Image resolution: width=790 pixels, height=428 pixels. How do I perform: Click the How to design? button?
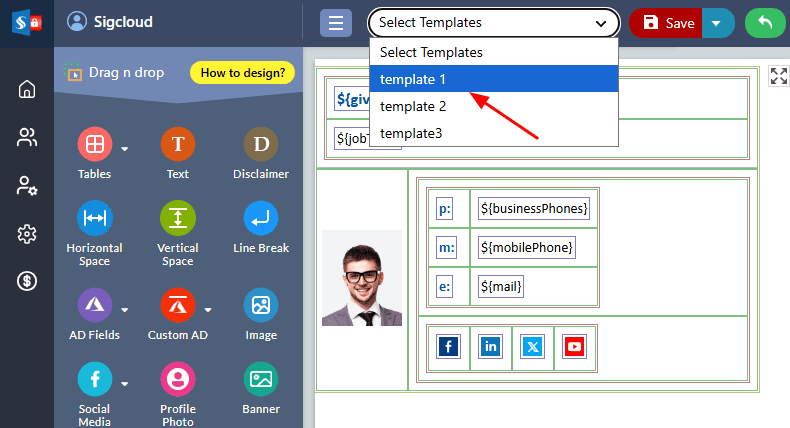(243, 72)
